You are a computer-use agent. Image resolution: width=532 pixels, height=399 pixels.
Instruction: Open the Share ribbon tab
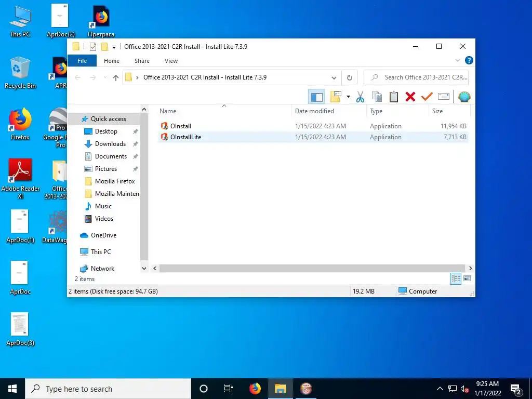pos(142,61)
